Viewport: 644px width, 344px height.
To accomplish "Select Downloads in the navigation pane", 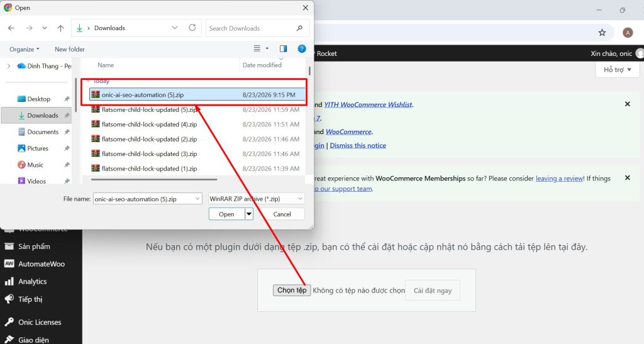I will (x=43, y=115).
